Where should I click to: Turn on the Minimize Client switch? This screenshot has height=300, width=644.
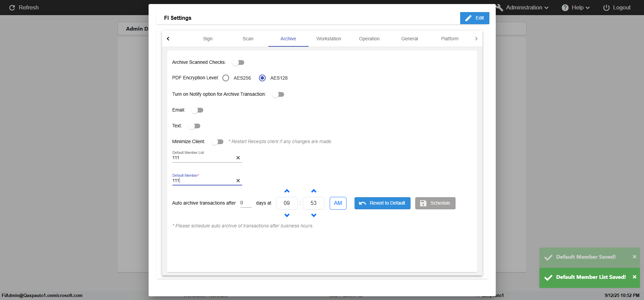217,142
